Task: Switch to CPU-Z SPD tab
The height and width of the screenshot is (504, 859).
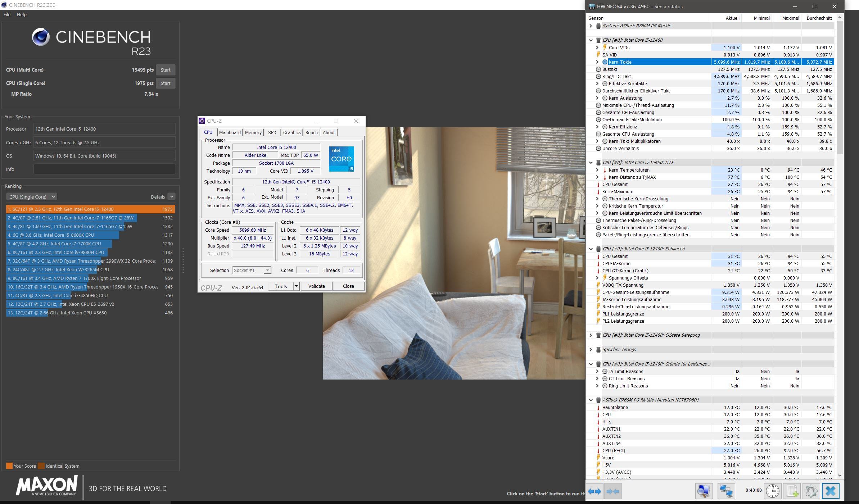Action: click(x=272, y=132)
